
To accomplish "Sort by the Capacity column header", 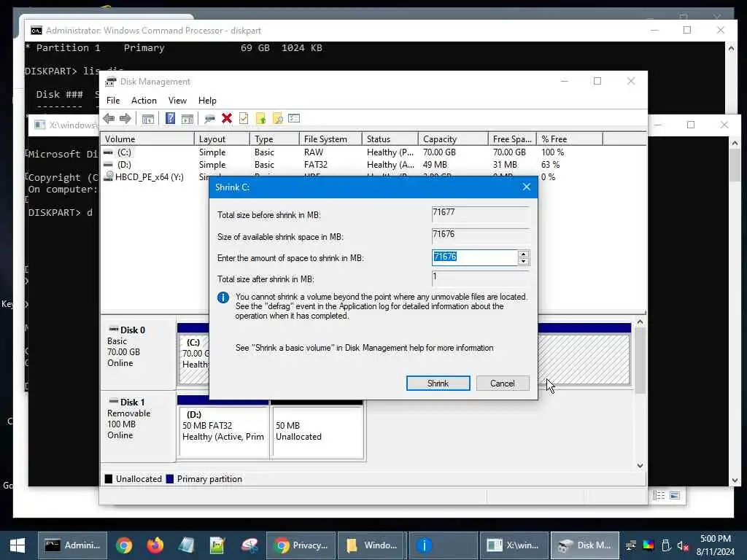I will (453, 139).
